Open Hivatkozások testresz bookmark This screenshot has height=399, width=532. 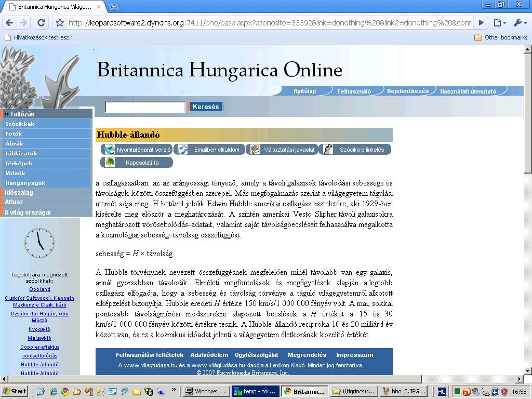[x=39, y=37]
